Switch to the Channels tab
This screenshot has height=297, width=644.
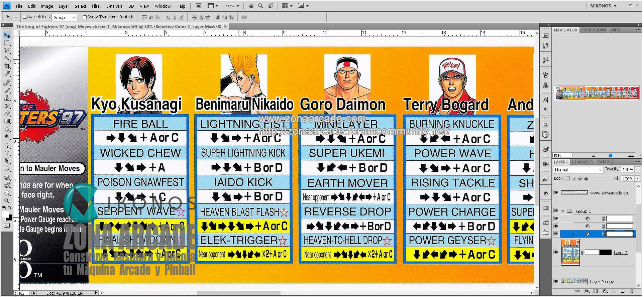582,162
